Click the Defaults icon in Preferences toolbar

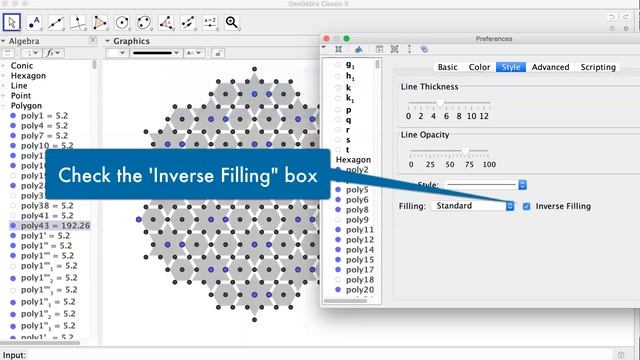[x=394, y=49]
